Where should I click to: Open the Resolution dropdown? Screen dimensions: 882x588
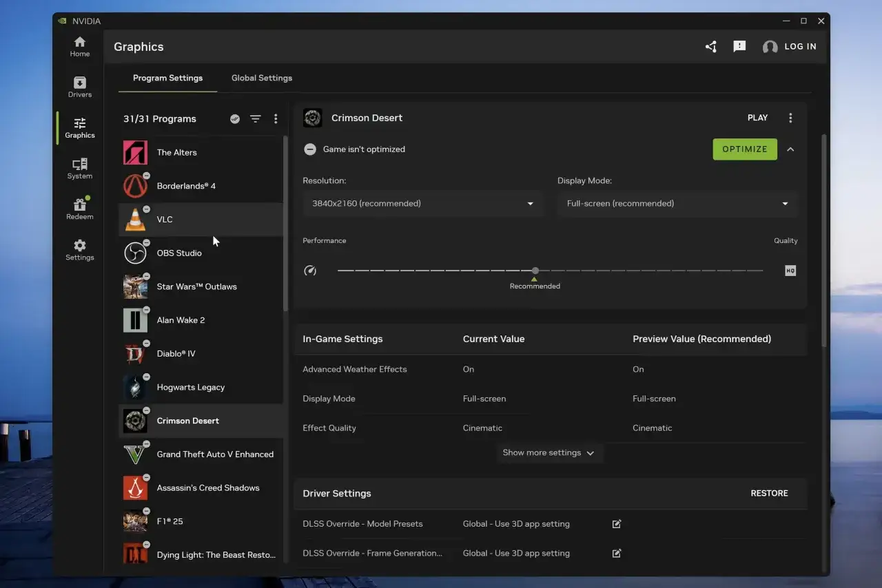(x=422, y=204)
